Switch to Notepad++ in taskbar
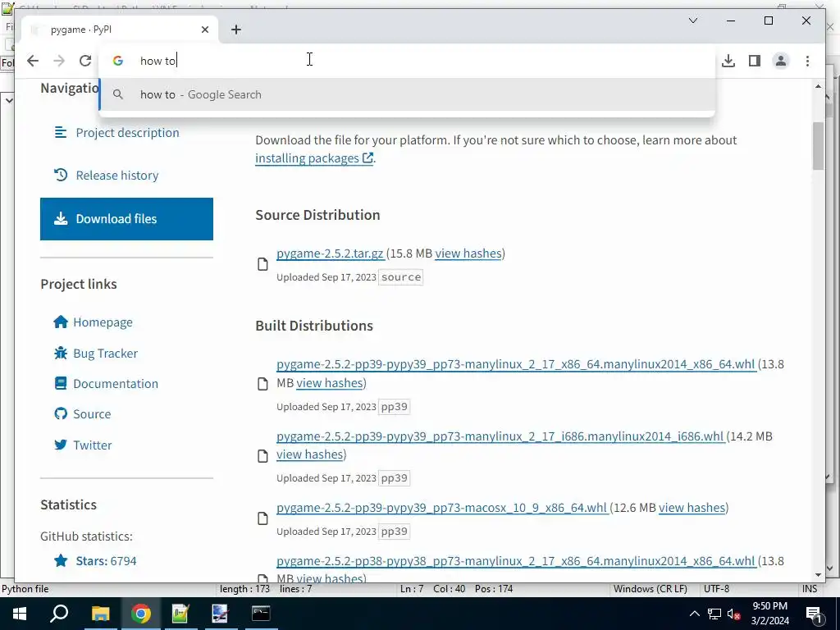 (x=180, y=614)
